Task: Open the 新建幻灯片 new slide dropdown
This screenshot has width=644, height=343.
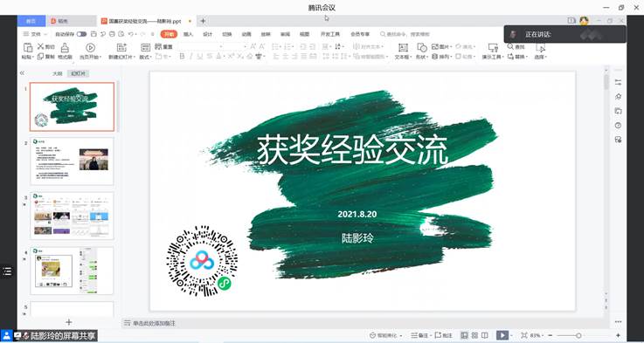Action: pyautogui.click(x=122, y=57)
